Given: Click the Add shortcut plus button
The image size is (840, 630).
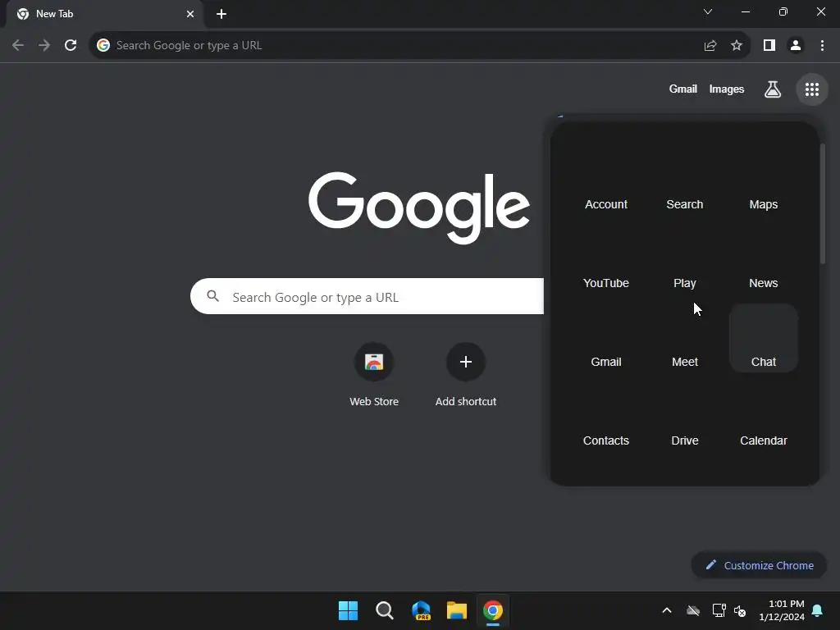Looking at the screenshot, I should pos(466,362).
